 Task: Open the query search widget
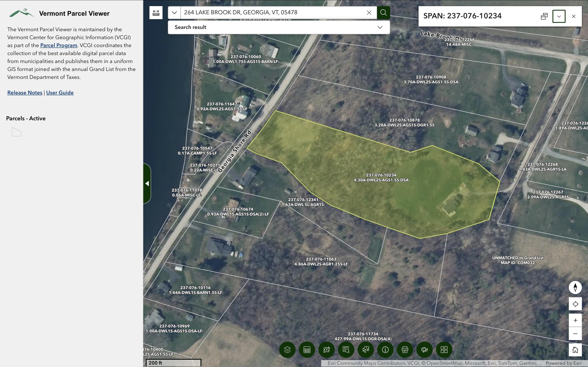pyautogui.click(x=346, y=349)
